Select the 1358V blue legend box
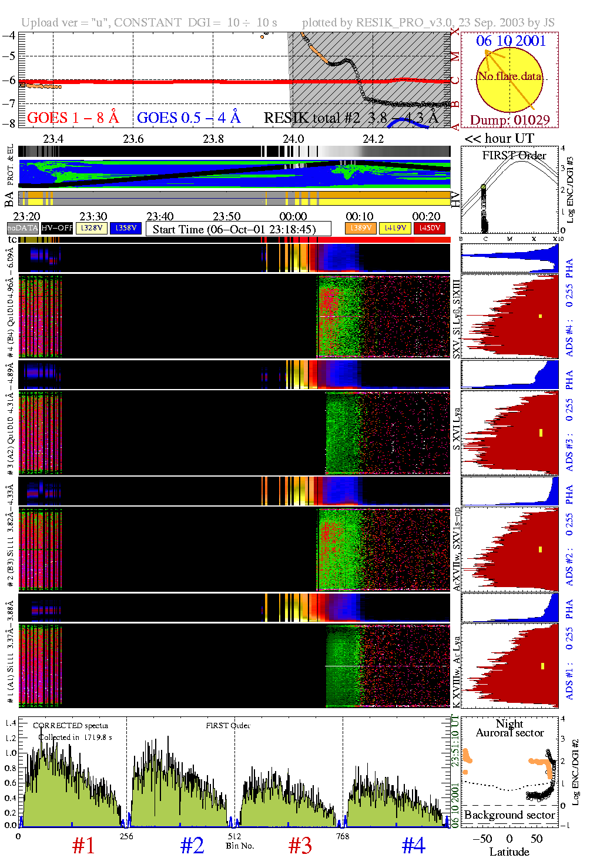Screen dimensions: 590x868 click(x=126, y=228)
